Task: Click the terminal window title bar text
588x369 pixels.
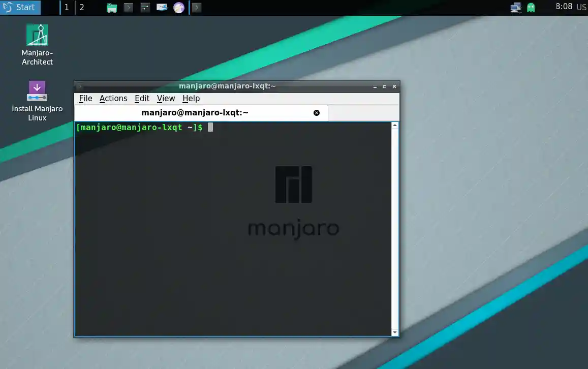Action: tap(227, 86)
